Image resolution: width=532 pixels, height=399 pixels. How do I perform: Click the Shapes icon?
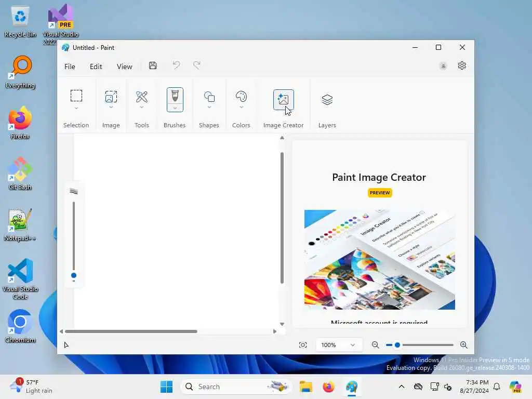(209, 97)
